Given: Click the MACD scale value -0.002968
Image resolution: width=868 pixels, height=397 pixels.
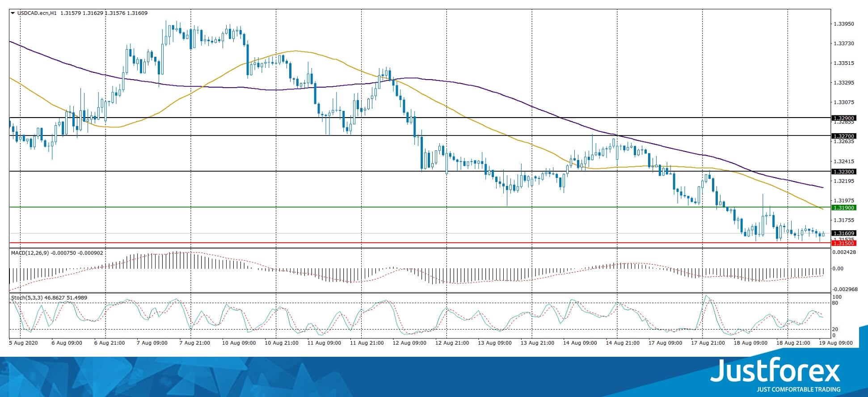Looking at the screenshot, I should click(845, 289).
